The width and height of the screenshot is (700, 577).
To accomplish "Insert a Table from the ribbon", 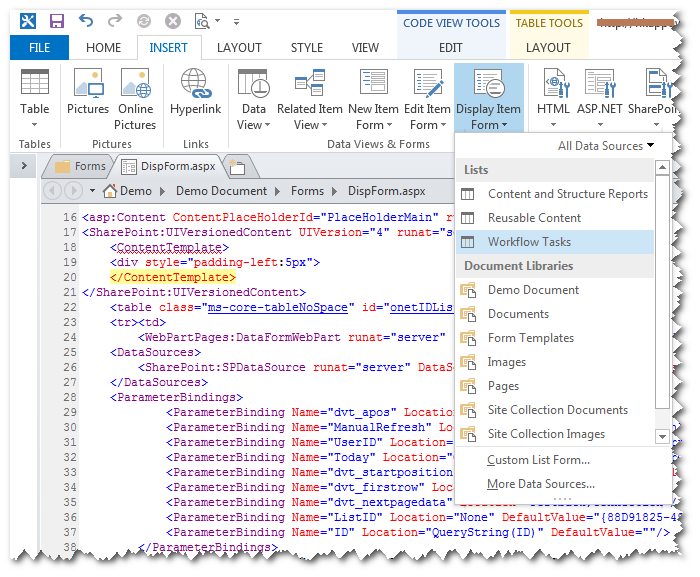I will tap(35, 98).
